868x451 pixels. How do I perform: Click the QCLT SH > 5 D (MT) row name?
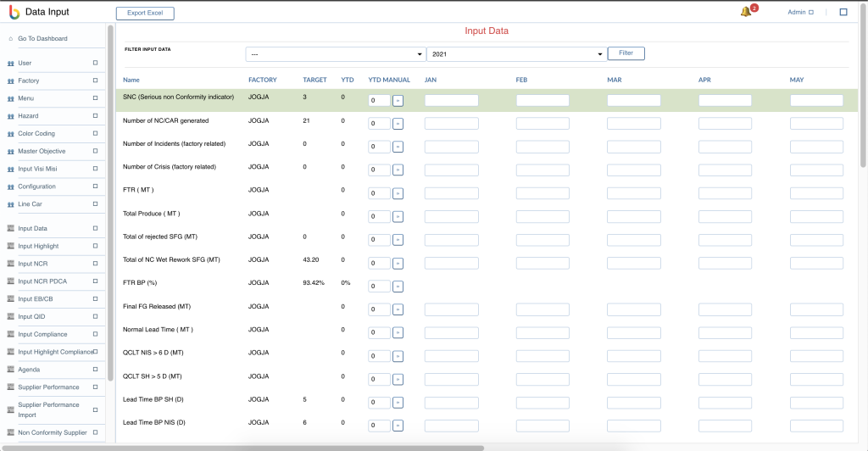point(153,376)
